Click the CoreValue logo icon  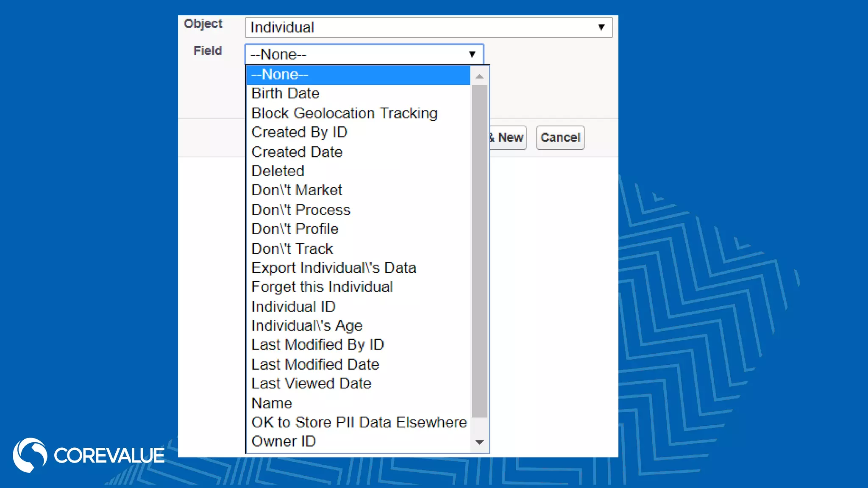[x=30, y=455]
